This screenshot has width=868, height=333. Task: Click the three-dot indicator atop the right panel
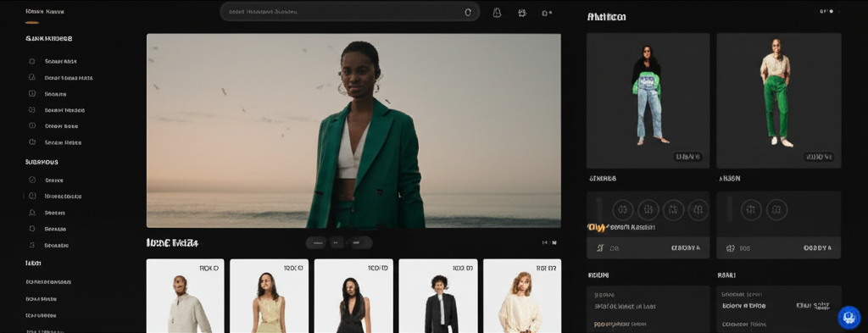click(826, 10)
